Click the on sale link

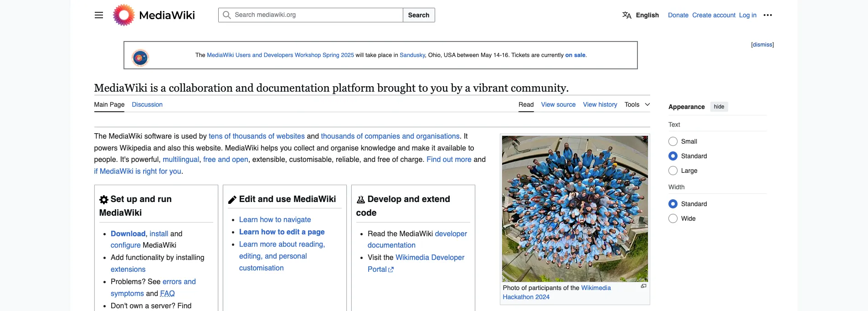[x=575, y=55]
